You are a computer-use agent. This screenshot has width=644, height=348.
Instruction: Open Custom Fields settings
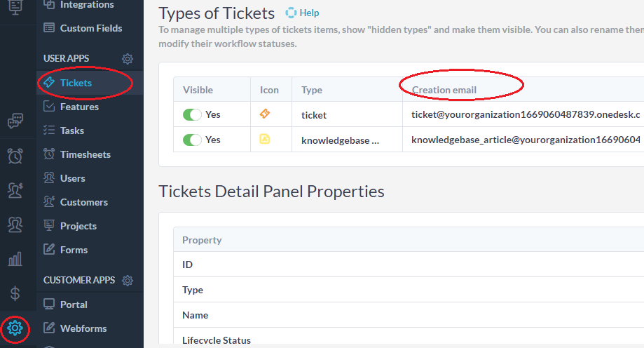click(90, 28)
